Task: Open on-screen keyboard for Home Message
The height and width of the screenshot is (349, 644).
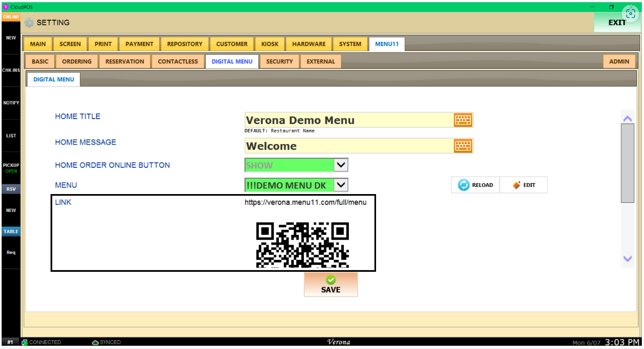Action: click(463, 146)
